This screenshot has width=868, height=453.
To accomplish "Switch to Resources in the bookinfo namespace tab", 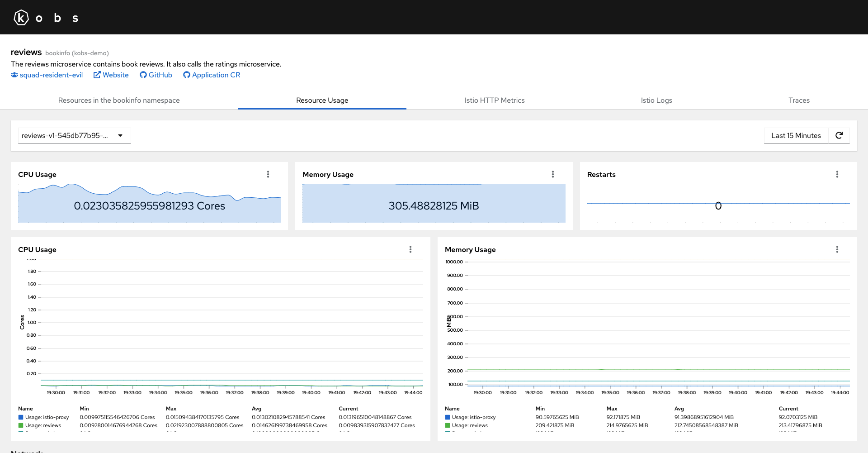I will click(x=119, y=100).
